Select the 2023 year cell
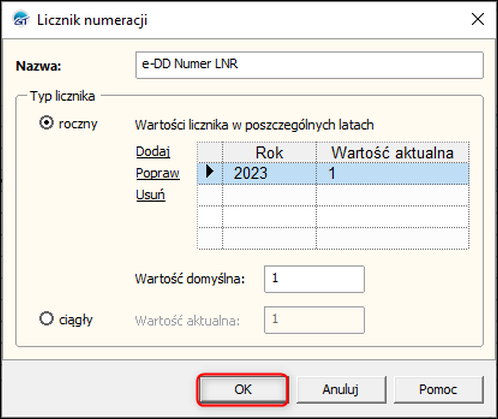498x419 pixels. [269, 173]
